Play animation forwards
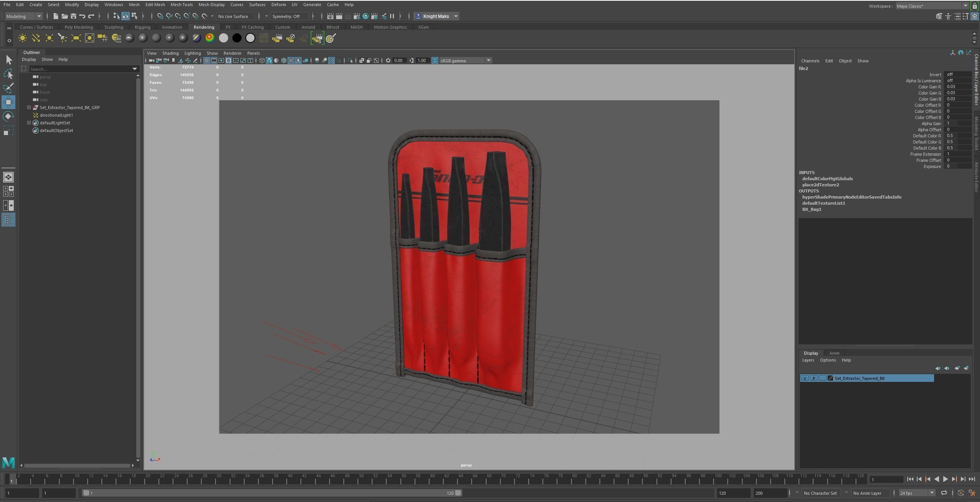The image size is (980, 502). (945, 479)
